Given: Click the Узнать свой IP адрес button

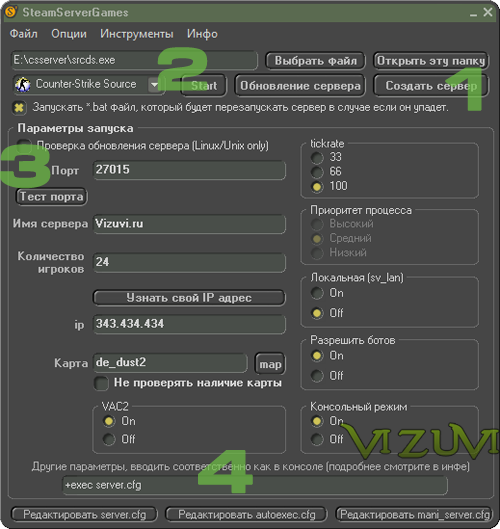Looking at the screenshot, I should [189, 298].
